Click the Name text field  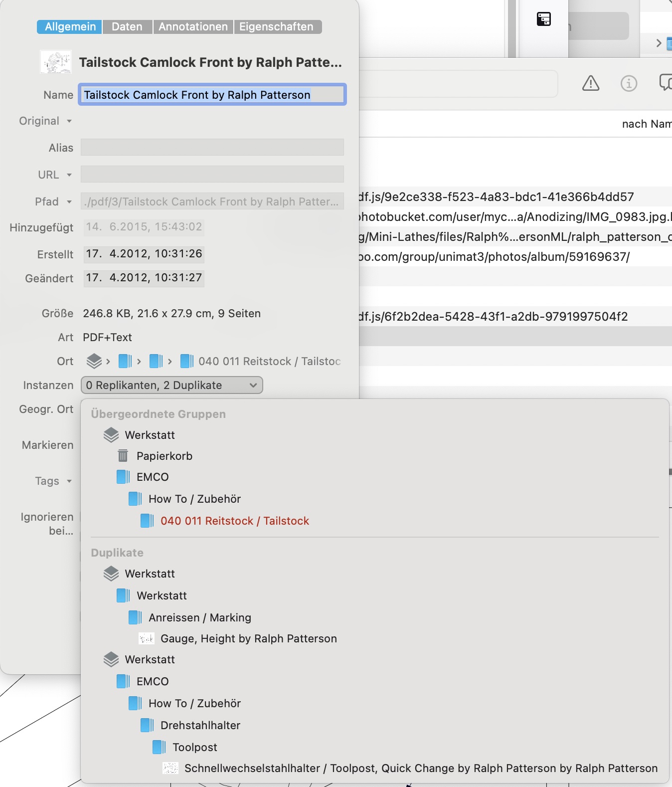point(212,95)
